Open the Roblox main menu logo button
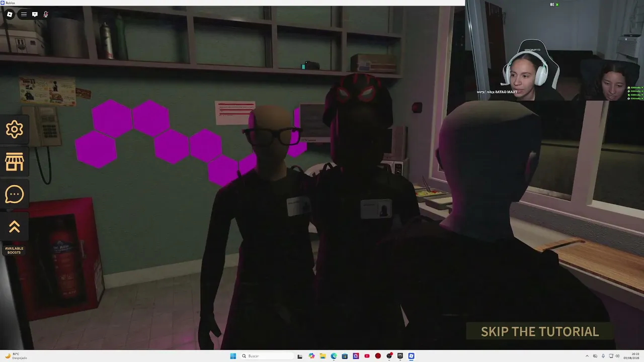This screenshot has height=362, width=644. tap(10, 14)
